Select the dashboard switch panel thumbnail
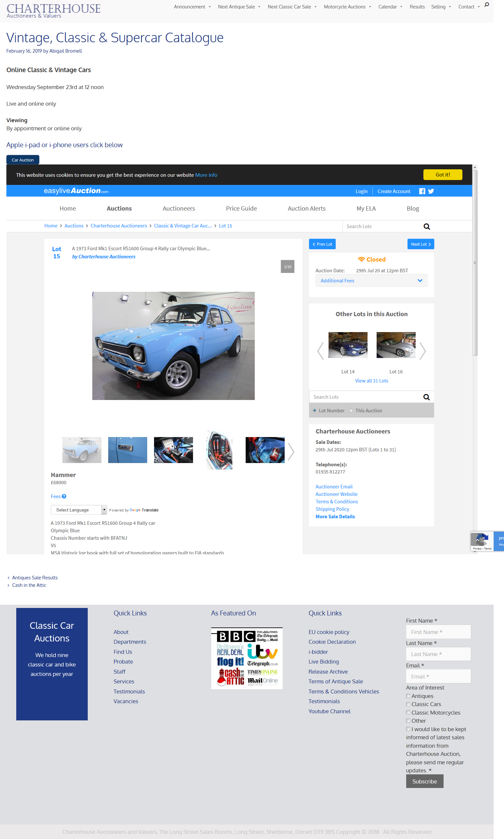Viewport: 504px width, 839px height. point(174,450)
